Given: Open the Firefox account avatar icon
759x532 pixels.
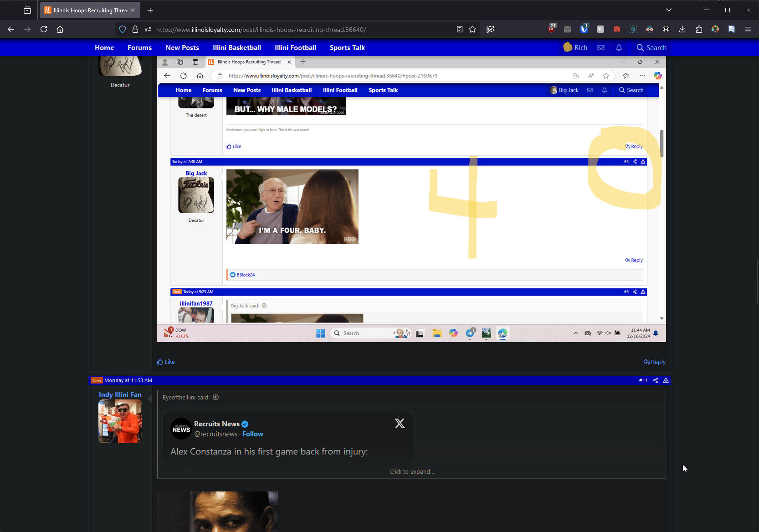Looking at the screenshot, I should coord(715,29).
